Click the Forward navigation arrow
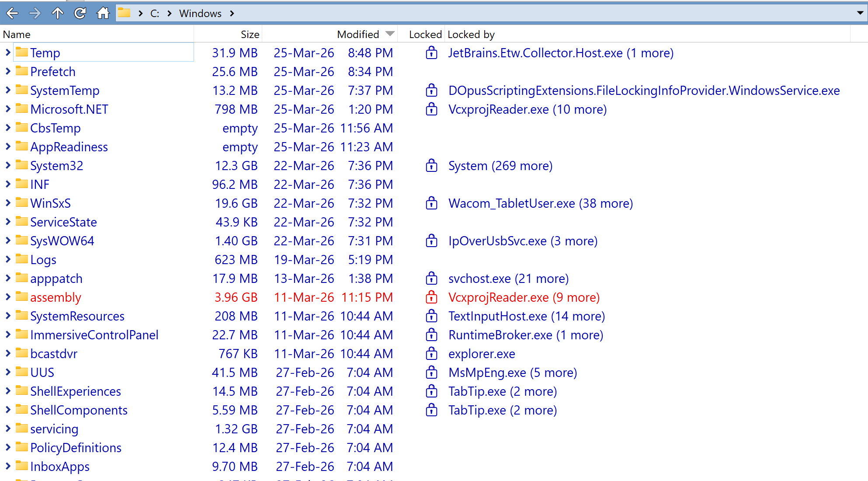The image size is (868, 481). [x=35, y=14]
